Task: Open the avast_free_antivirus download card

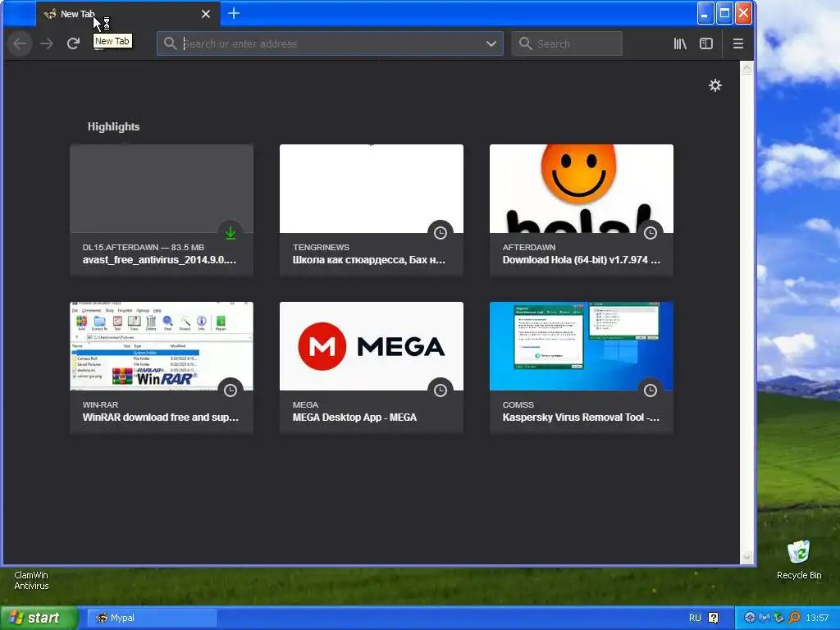Action: click(162, 210)
